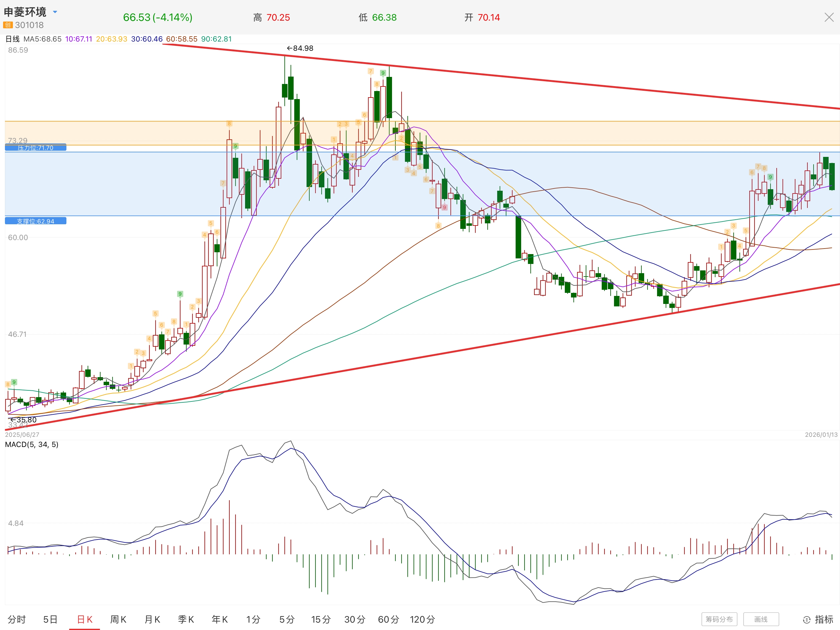Switch to 5日 five-day tab
The width and height of the screenshot is (840, 630).
(50, 620)
